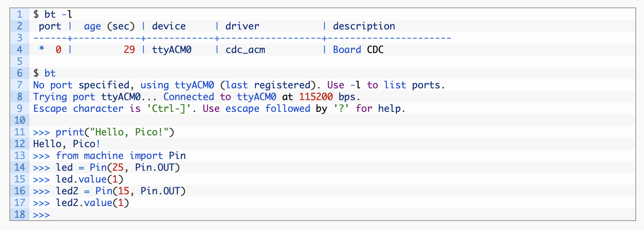Viewport: 644px width, 230px height.
Task: Click the 'bt -l' command text
Action: [58, 15]
